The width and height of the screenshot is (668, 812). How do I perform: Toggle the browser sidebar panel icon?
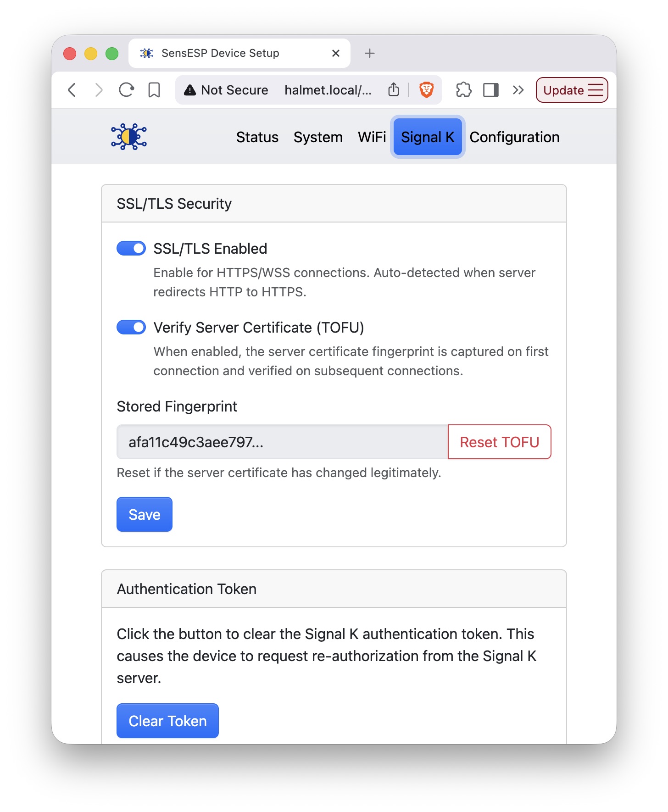click(491, 90)
